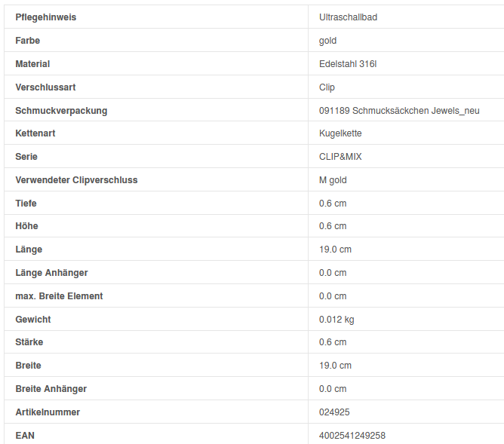This screenshot has width=504, height=444.
Task: Select the Ultraschallbad value cell
Action: pos(348,17)
